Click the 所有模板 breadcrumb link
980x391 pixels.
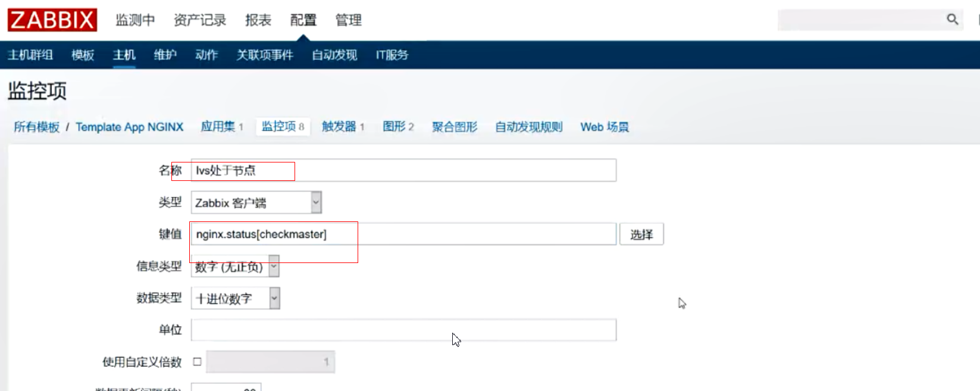click(37, 127)
